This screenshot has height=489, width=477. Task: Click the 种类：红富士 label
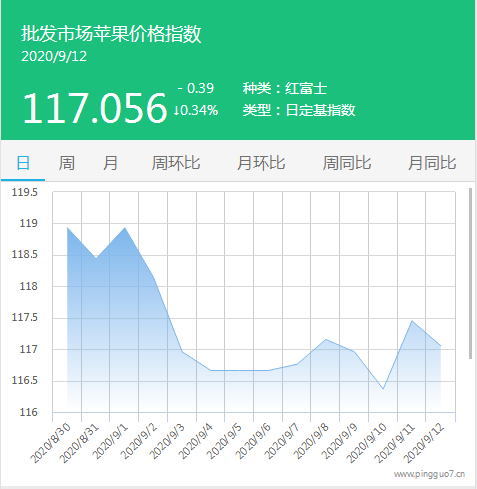point(285,88)
